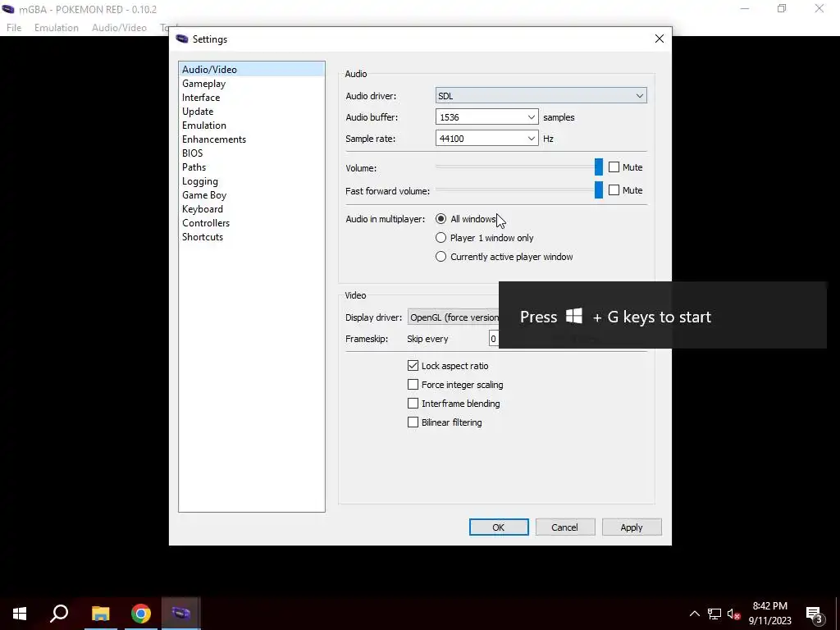Select Audio/Video settings category
840x630 pixels.
click(x=252, y=69)
